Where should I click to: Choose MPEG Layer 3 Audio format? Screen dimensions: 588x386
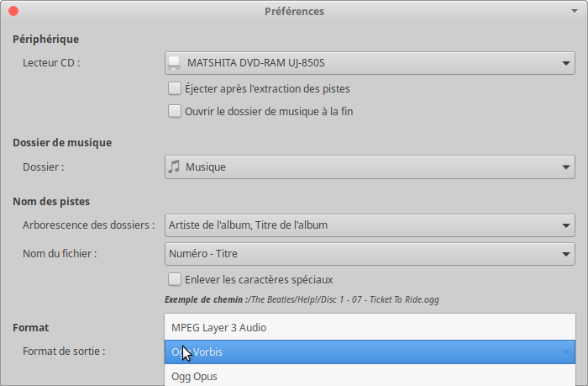coord(370,327)
